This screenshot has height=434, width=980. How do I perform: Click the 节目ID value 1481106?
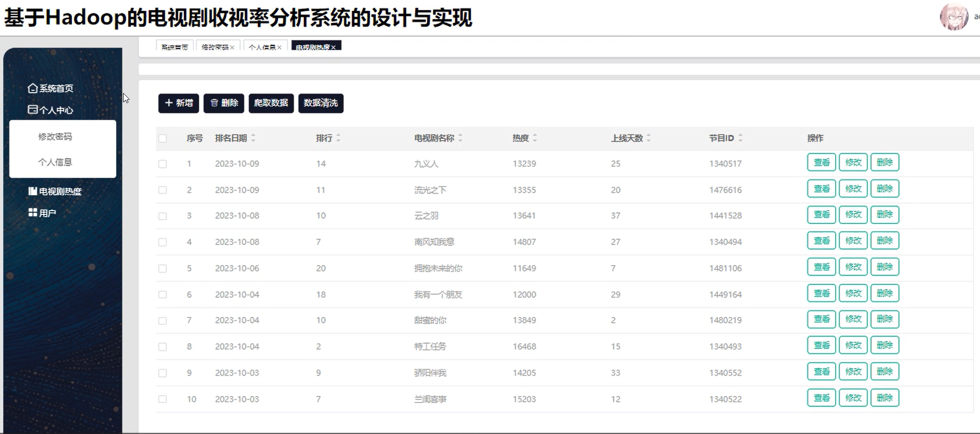[725, 268]
